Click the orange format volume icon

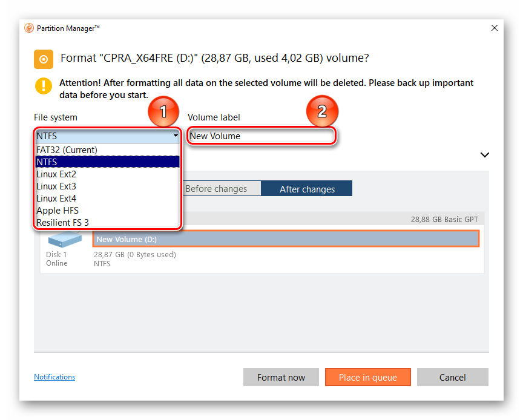[43, 59]
